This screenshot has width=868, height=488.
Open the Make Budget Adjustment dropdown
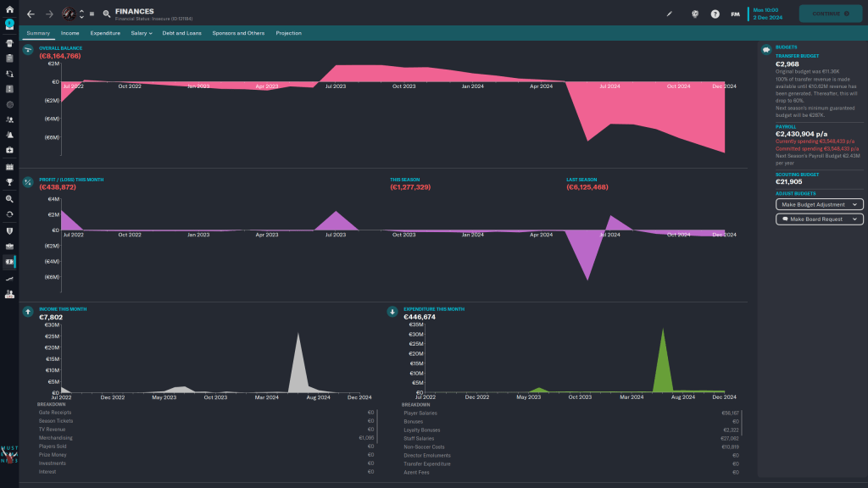point(820,204)
